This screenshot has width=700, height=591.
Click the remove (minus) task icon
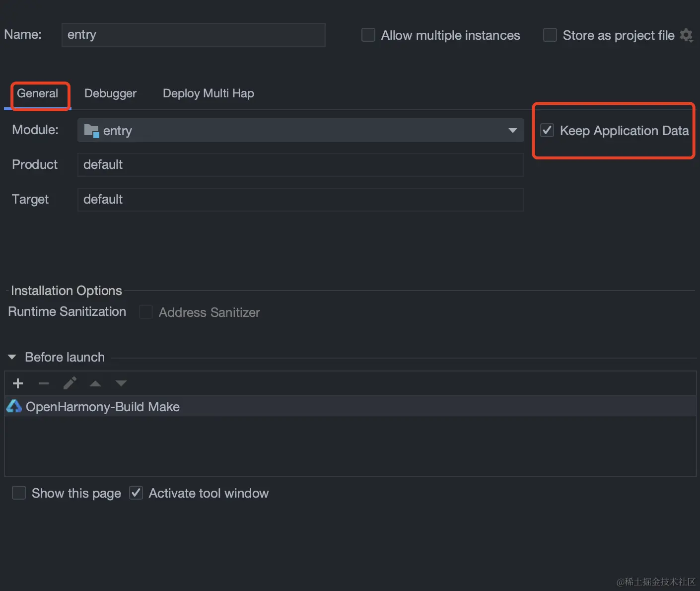[x=44, y=383]
